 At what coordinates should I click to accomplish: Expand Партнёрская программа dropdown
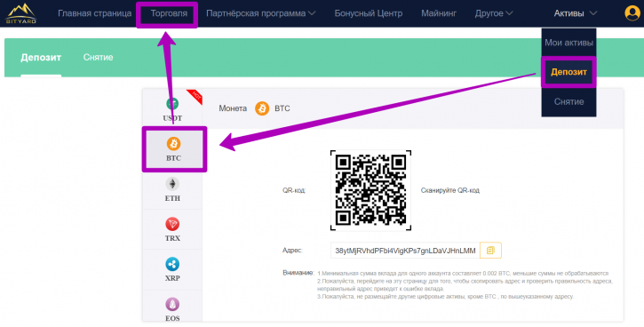pos(261,13)
